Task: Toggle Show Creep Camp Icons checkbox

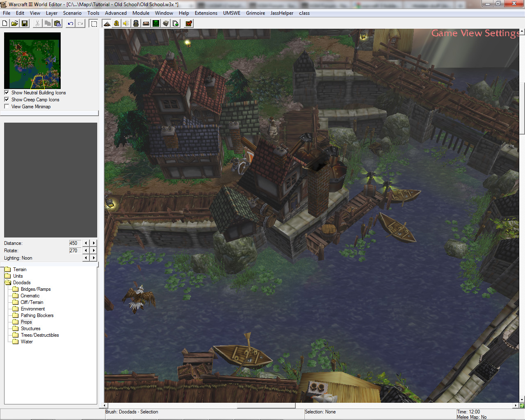Action: [7, 100]
